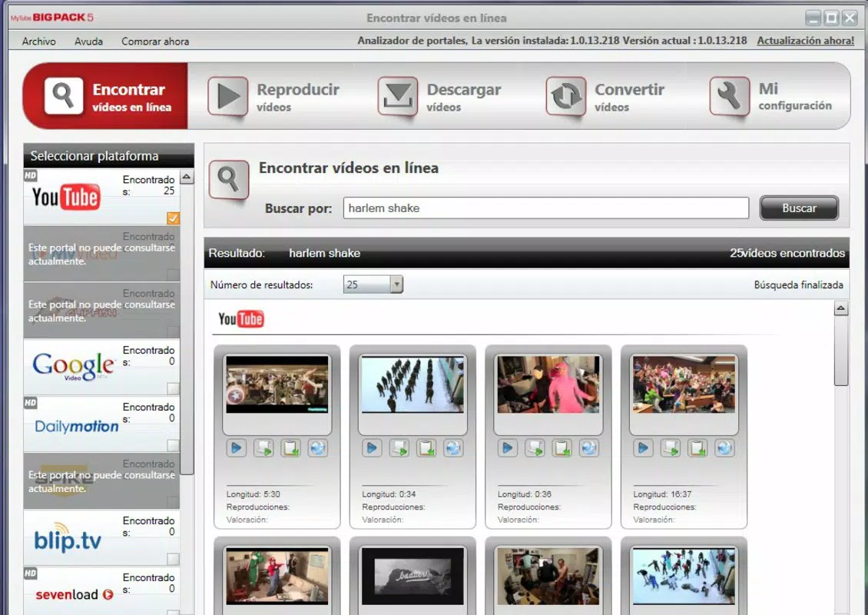The height and width of the screenshot is (615, 868).
Task: Click the Longitud: 5:30 text
Action: point(253,494)
